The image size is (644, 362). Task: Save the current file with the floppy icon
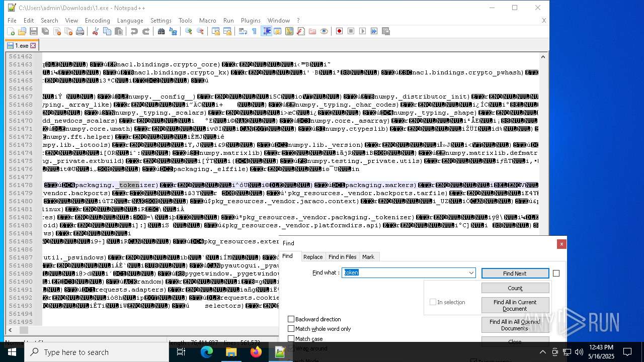pos(34,31)
